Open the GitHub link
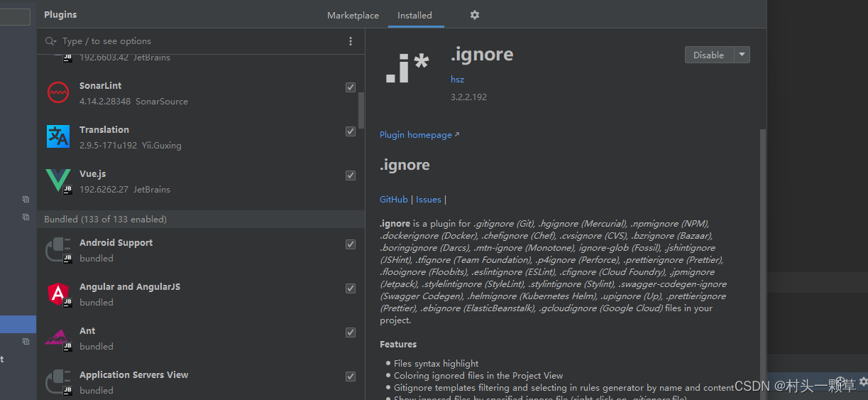Screen dimensions: 868x400 pyautogui.click(x=394, y=200)
